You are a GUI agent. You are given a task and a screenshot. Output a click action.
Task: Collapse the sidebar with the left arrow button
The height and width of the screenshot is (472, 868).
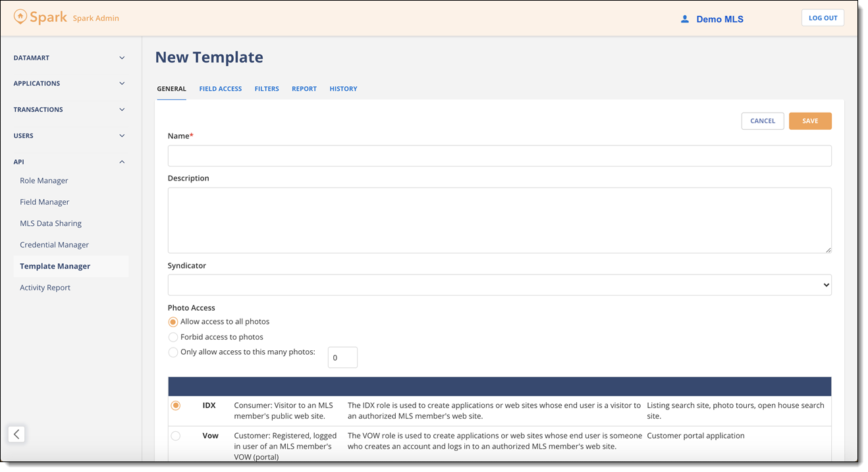[x=16, y=434]
